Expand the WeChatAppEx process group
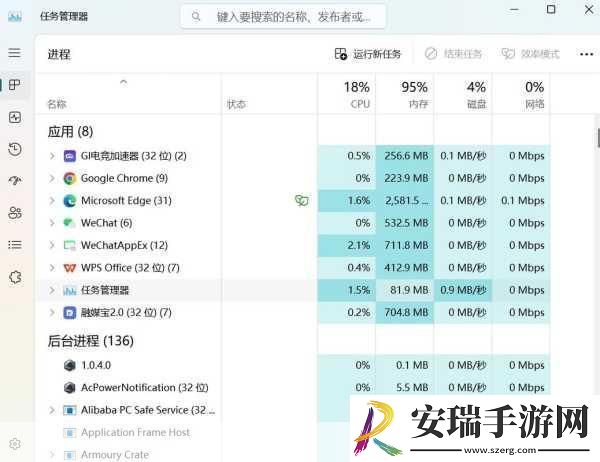The image size is (600, 462). click(52, 245)
